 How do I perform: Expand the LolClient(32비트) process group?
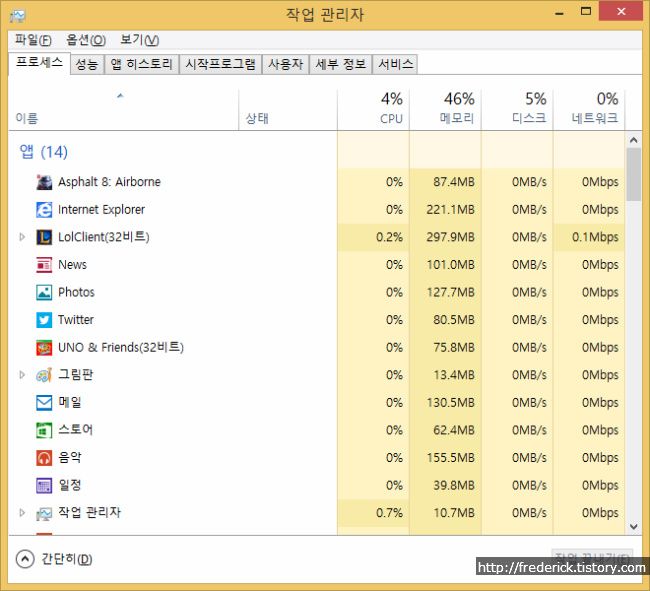click(22, 237)
